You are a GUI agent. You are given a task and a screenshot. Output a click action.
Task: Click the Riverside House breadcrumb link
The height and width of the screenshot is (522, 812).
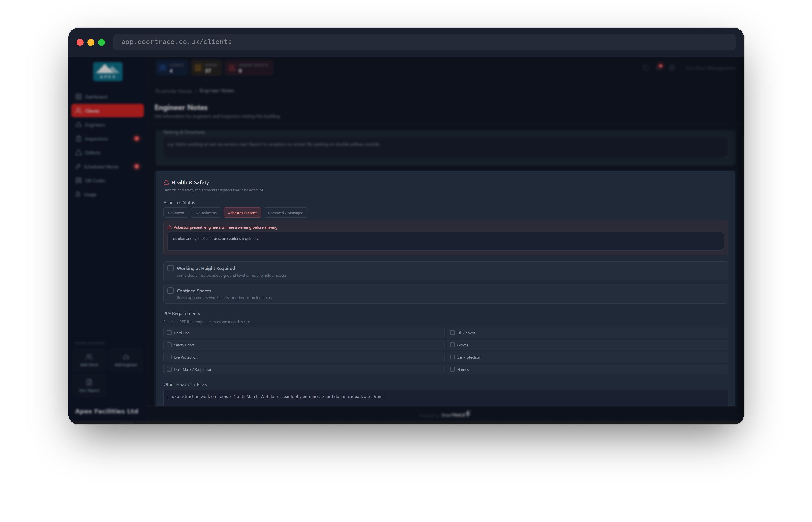point(173,91)
